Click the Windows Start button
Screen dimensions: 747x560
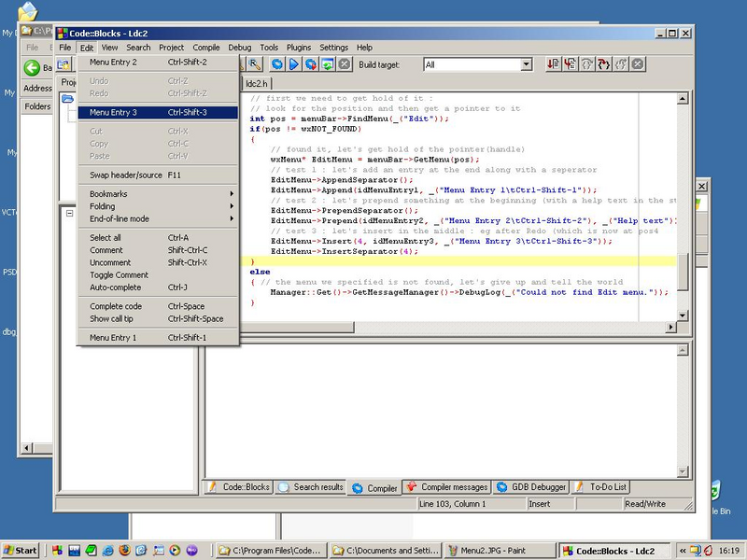point(20,551)
